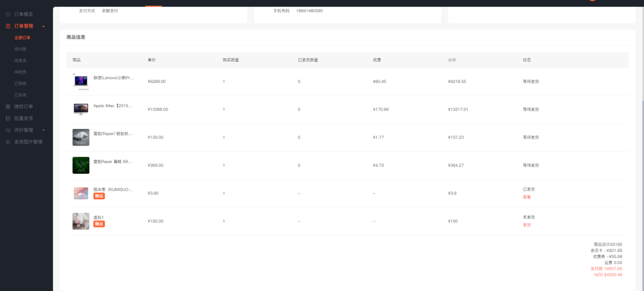
Task: Click unit price ¥100.00
Action: (155, 221)
